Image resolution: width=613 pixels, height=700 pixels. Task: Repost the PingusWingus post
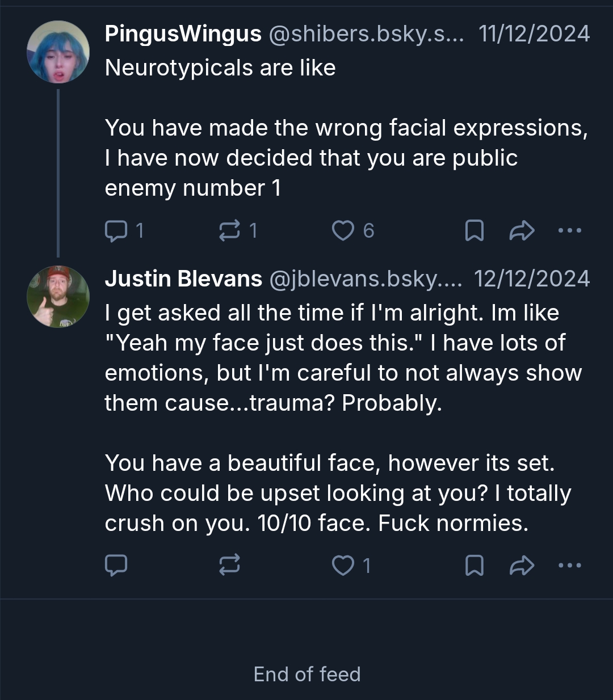(229, 230)
